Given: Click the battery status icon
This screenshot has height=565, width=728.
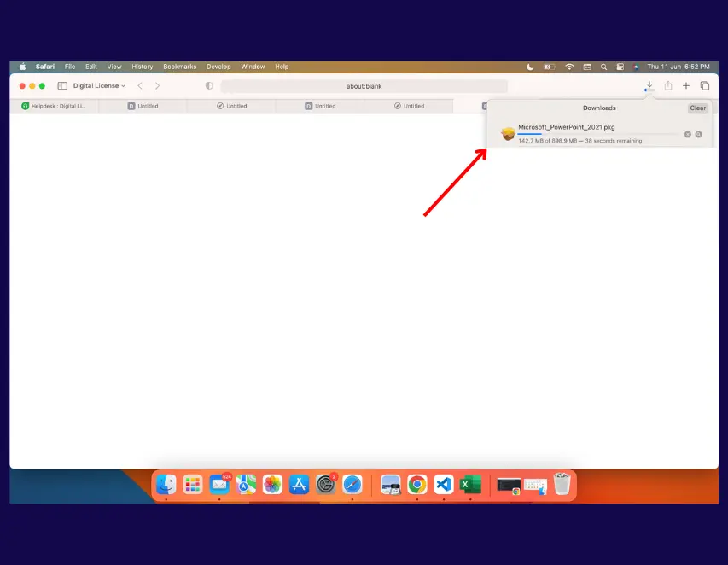Looking at the screenshot, I should coord(550,67).
